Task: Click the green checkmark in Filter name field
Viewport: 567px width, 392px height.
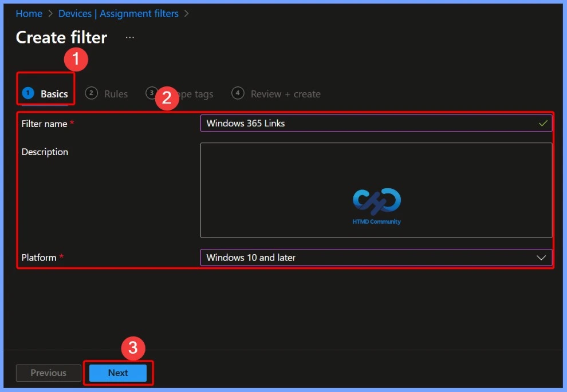Action: [x=542, y=123]
